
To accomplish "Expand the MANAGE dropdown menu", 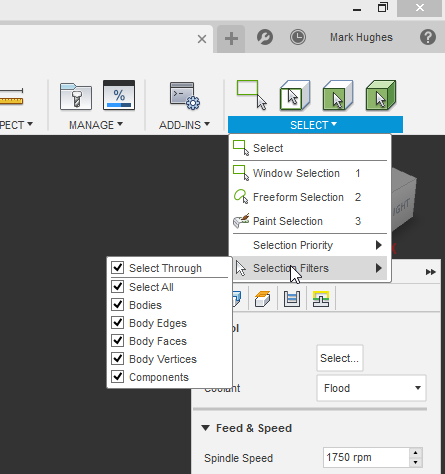I will click(x=96, y=125).
